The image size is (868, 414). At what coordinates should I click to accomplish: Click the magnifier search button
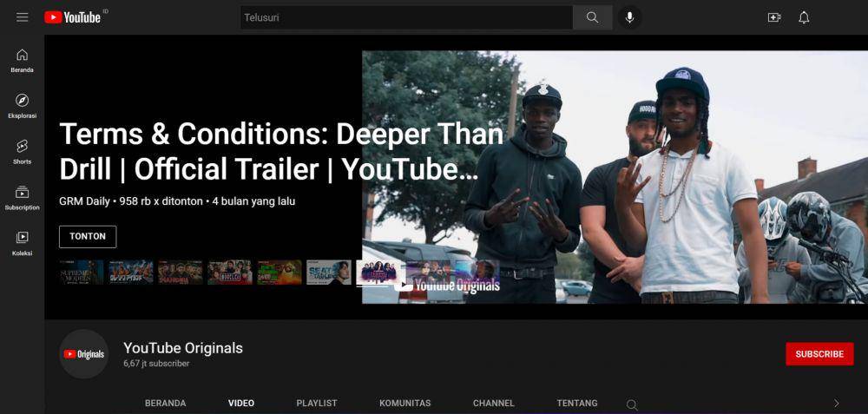(592, 17)
